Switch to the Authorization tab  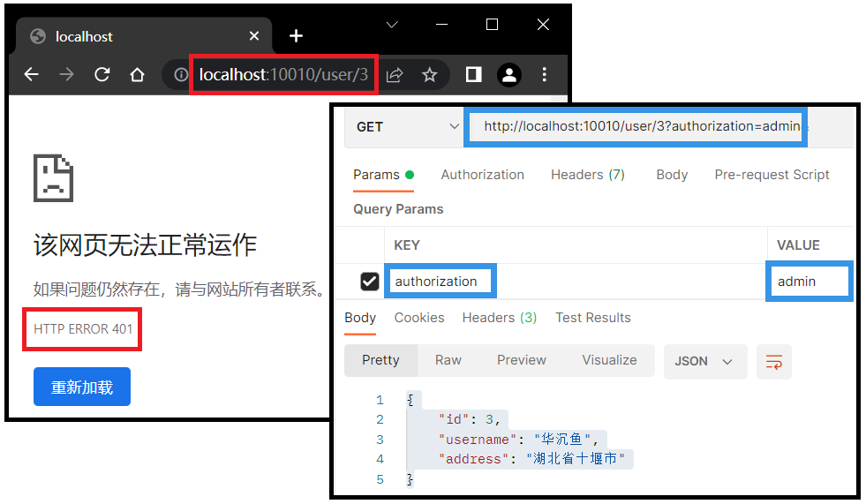coord(482,175)
